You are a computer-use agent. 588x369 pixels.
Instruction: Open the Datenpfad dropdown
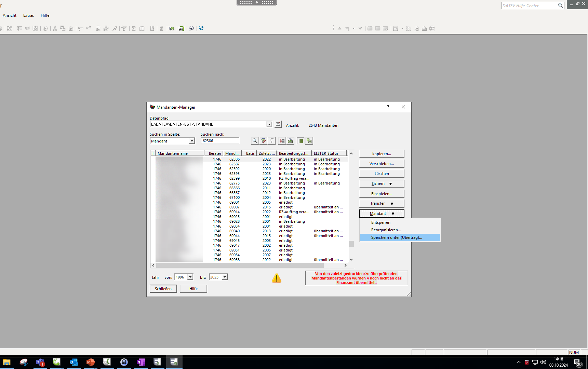(269, 124)
